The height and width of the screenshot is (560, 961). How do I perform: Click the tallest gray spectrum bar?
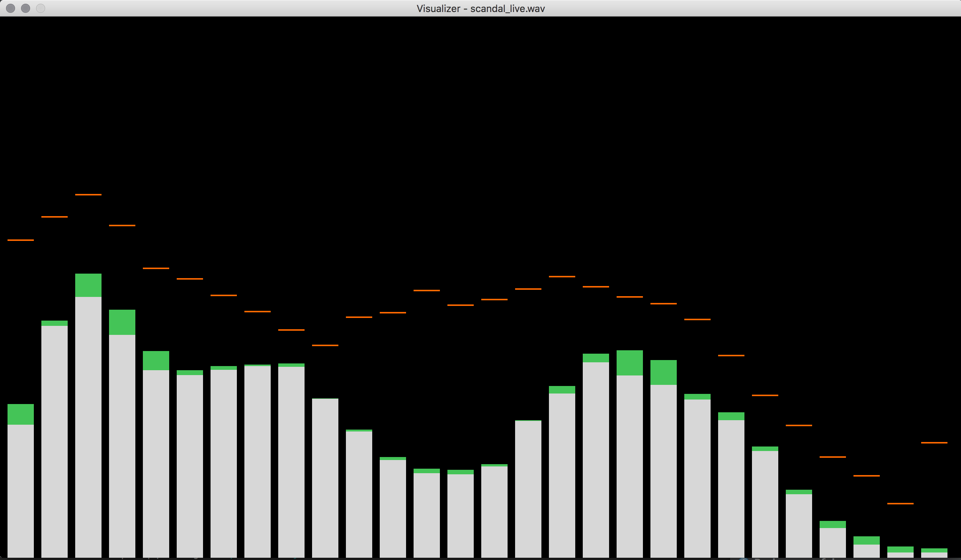[x=88, y=426]
